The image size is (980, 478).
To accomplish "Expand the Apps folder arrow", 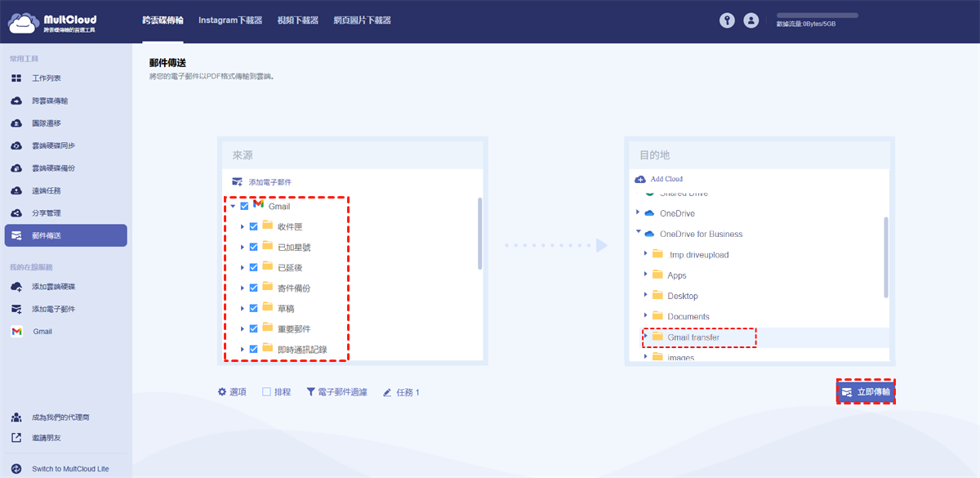I will point(645,275).
